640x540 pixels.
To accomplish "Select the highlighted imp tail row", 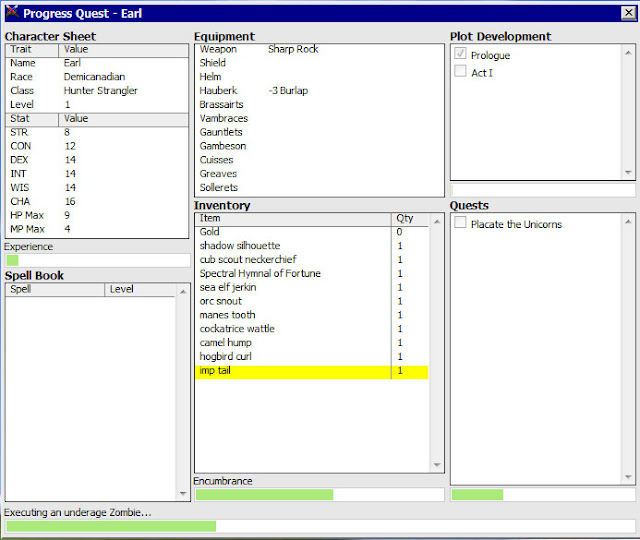I will pos(312,371).
